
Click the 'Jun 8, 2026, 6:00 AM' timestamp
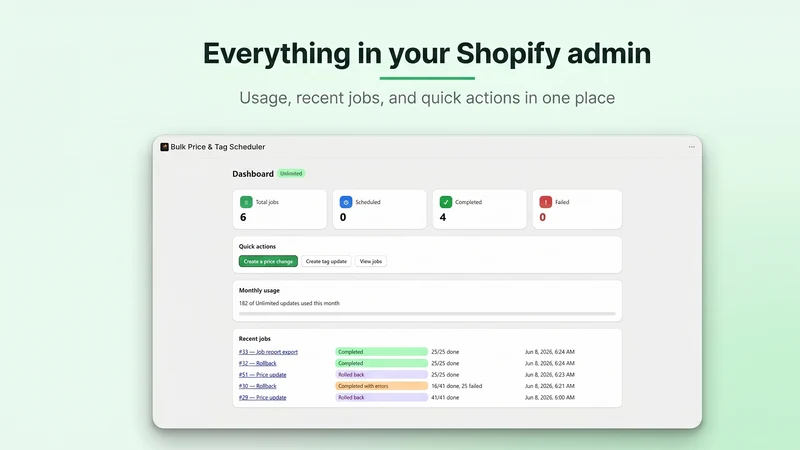pyautogui.click(x=549, y=397)
